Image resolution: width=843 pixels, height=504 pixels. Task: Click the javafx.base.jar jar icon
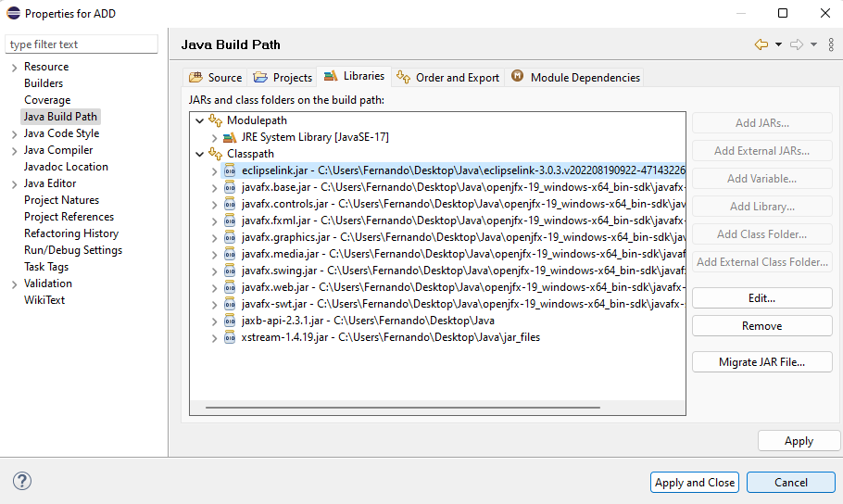tap(230, 187)
